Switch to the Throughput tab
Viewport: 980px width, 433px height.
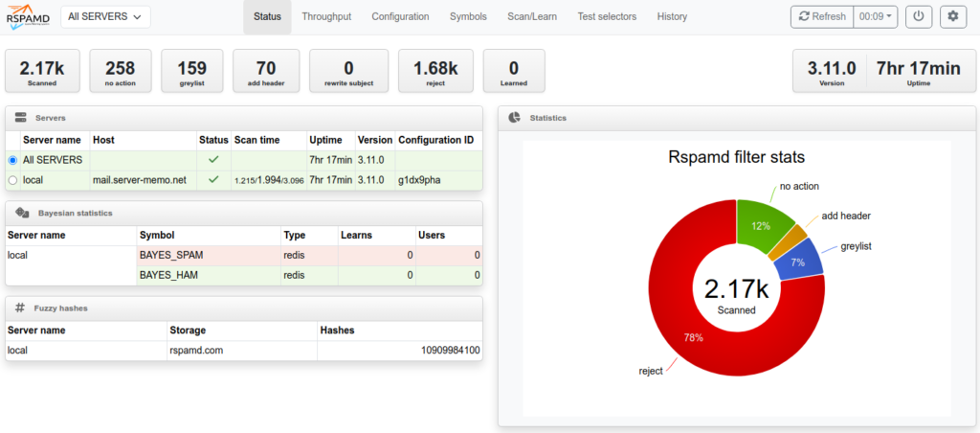(x=326, y=16)
